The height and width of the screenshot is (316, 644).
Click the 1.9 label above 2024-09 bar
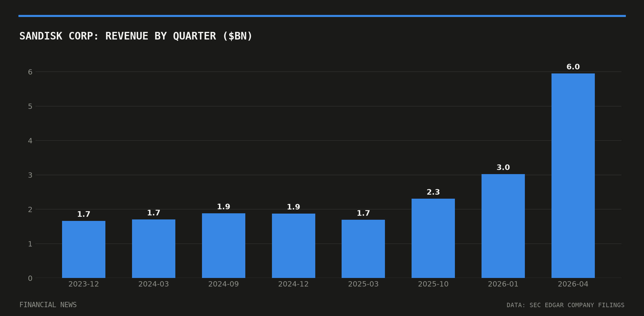click(x=224, y=207)
